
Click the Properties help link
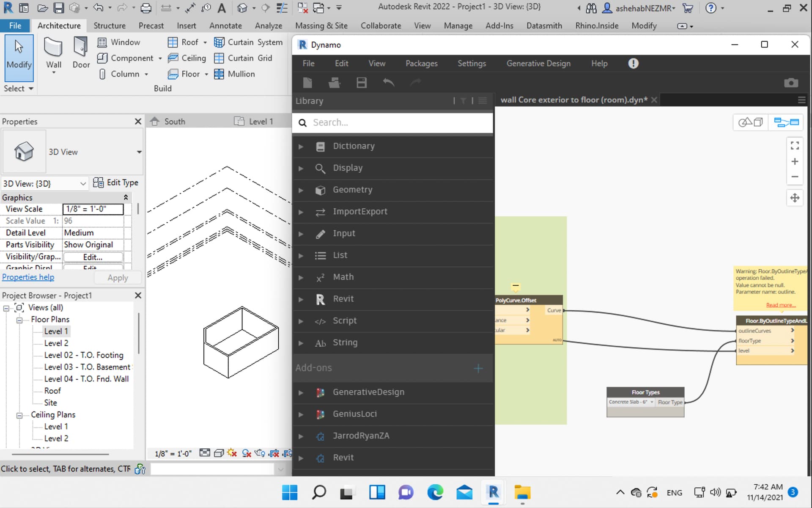[x=28, y=277]
